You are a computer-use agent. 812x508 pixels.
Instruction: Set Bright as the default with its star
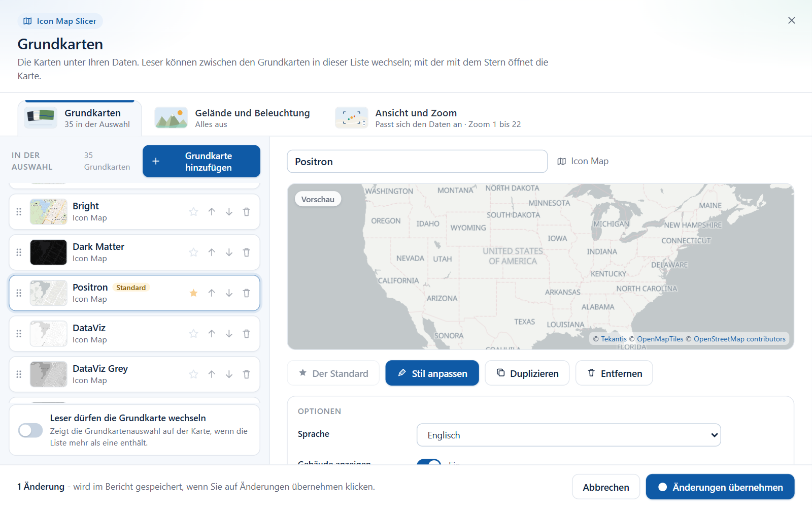pos(193,212)
